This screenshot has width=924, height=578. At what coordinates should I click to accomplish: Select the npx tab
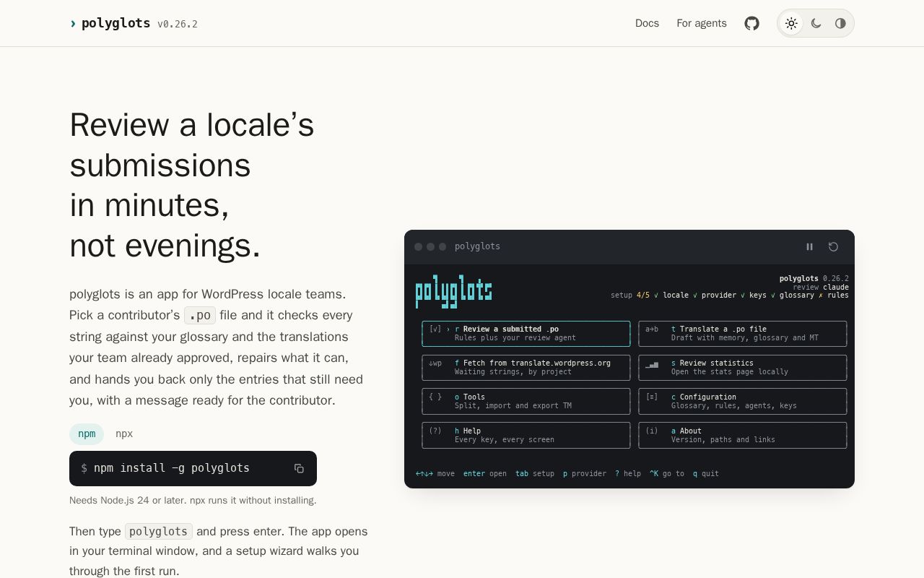click(x=124, y=433)
